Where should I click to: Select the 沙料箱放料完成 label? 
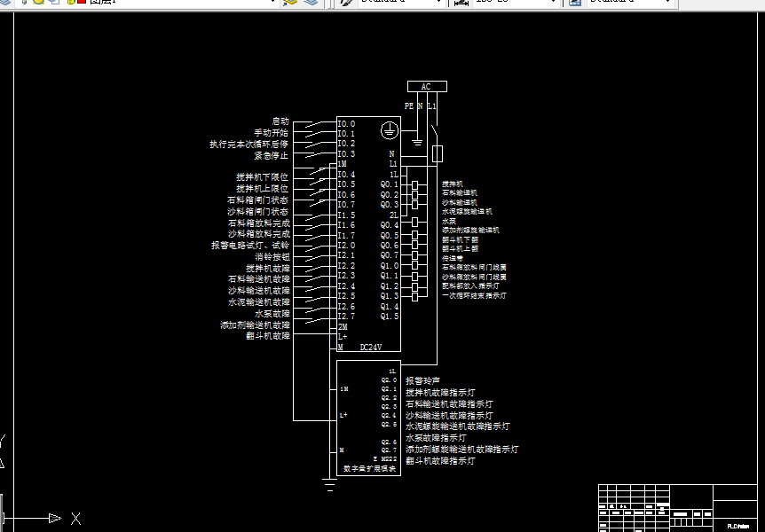coord(259,234)
